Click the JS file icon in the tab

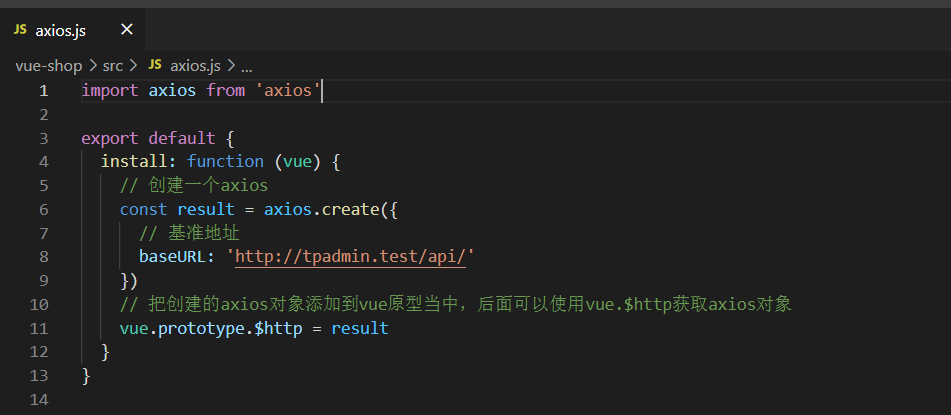coord(20,30)
